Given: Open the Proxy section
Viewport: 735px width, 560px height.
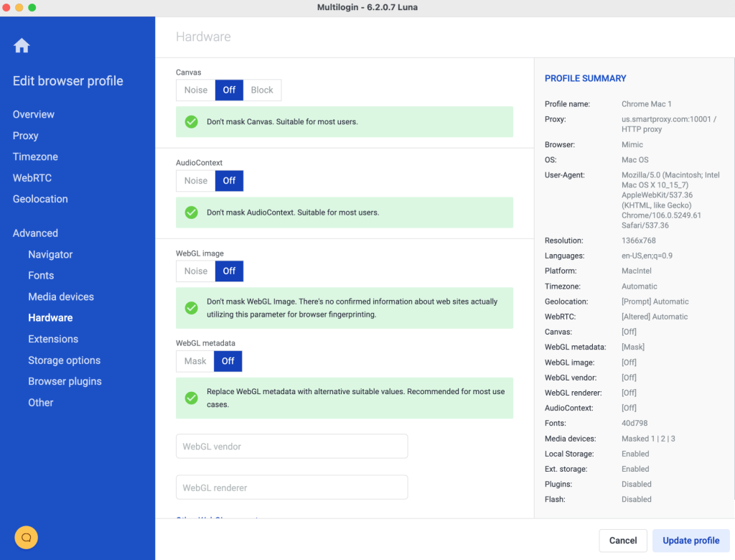Looking at the screenshot, I should (x=25, y=136).
